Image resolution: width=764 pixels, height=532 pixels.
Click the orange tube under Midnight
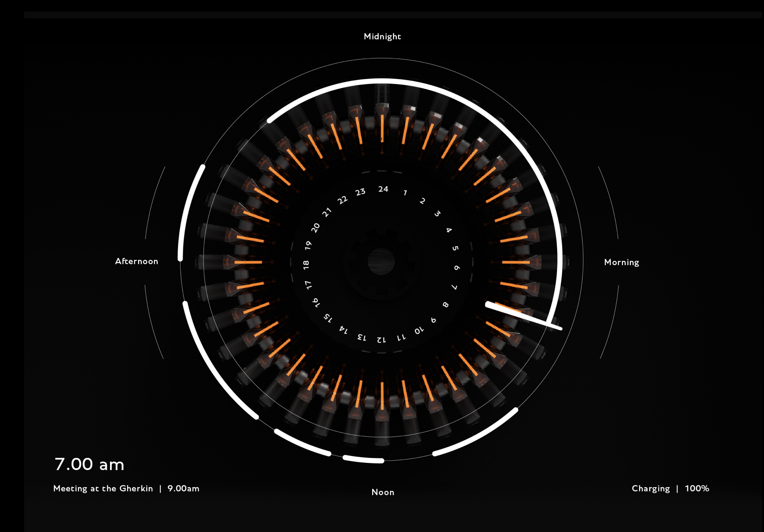point(382,128)
